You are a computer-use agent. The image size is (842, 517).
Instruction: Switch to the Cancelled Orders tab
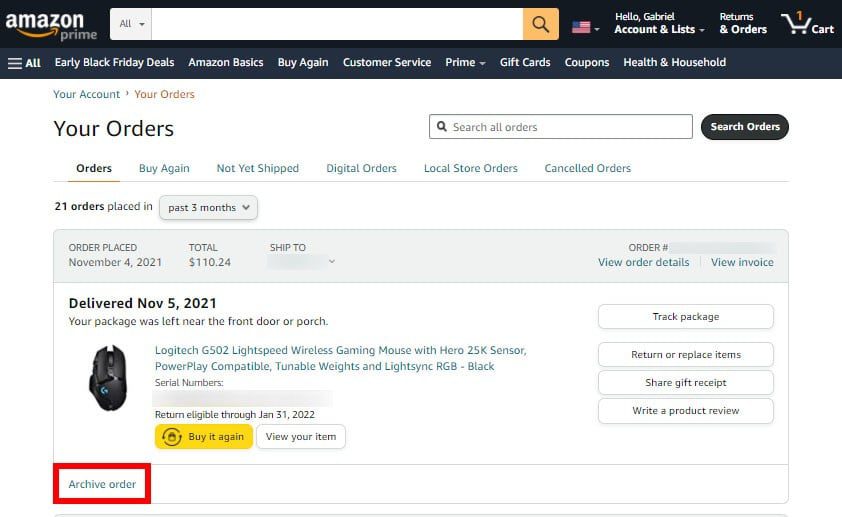(587, 169)
